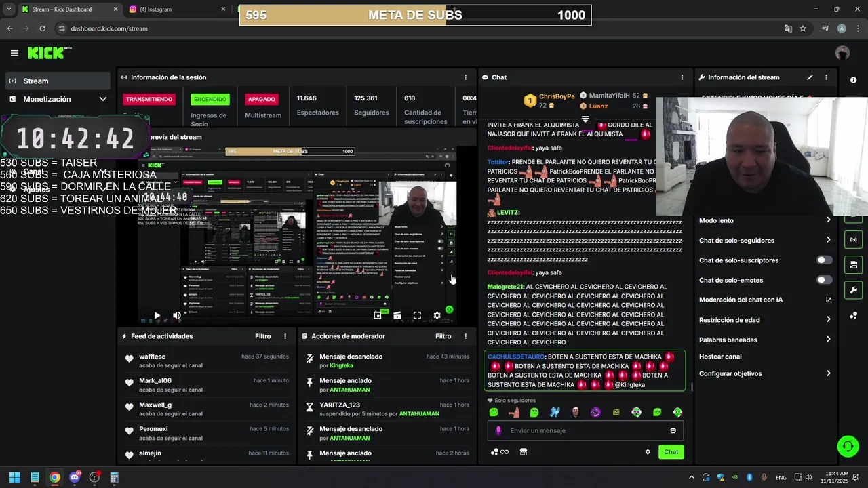Bookmark this page with star icon
868x488 pixels.
coord(803,28)
